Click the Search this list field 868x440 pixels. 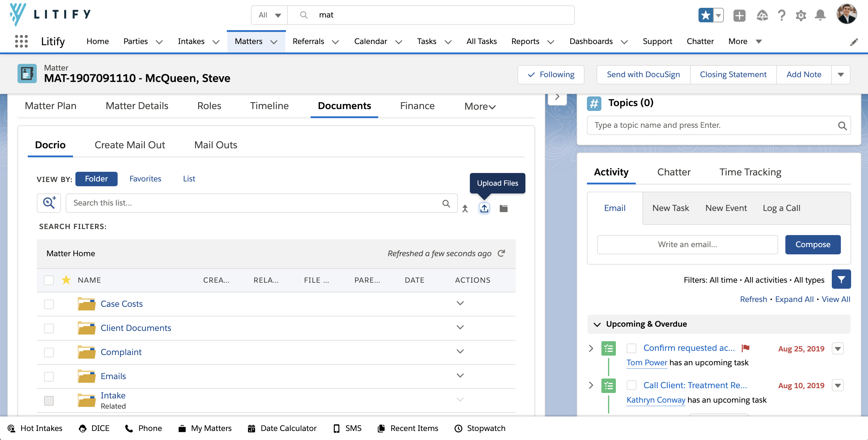point(261,203)
